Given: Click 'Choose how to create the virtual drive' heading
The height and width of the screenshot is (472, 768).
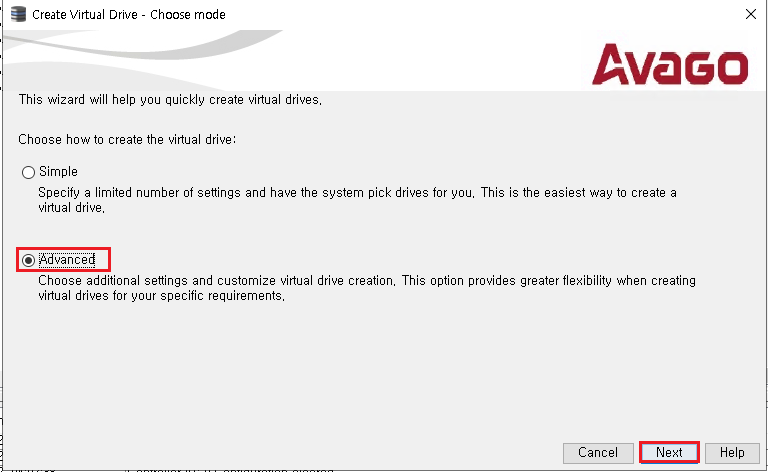Looking at the screenshot, I should click(127, 140).
